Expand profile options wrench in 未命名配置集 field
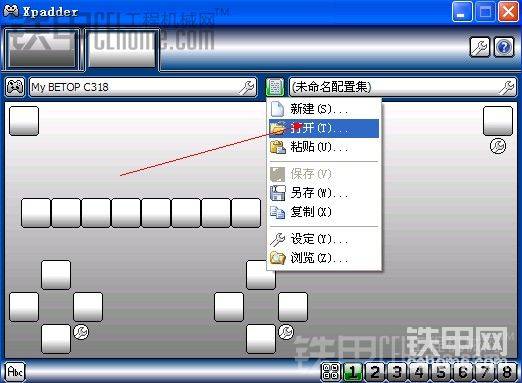The width and height of the screenshot is (522, 383). tap(507, 87)
